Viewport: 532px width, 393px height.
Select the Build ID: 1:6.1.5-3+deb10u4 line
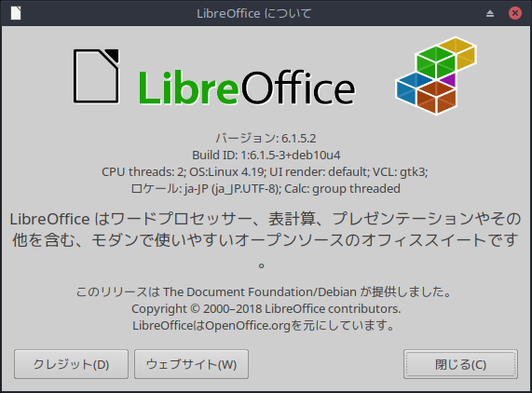click(266, 155)
